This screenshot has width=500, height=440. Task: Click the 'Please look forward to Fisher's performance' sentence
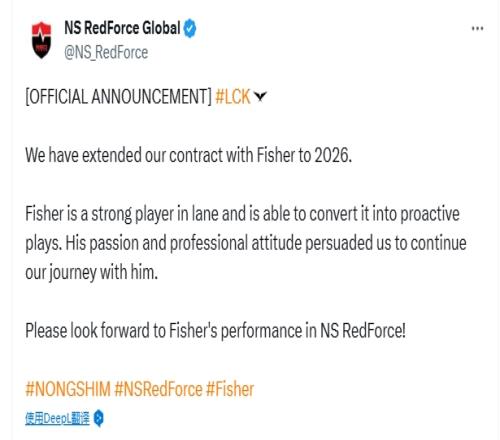(x=215, y=331)
